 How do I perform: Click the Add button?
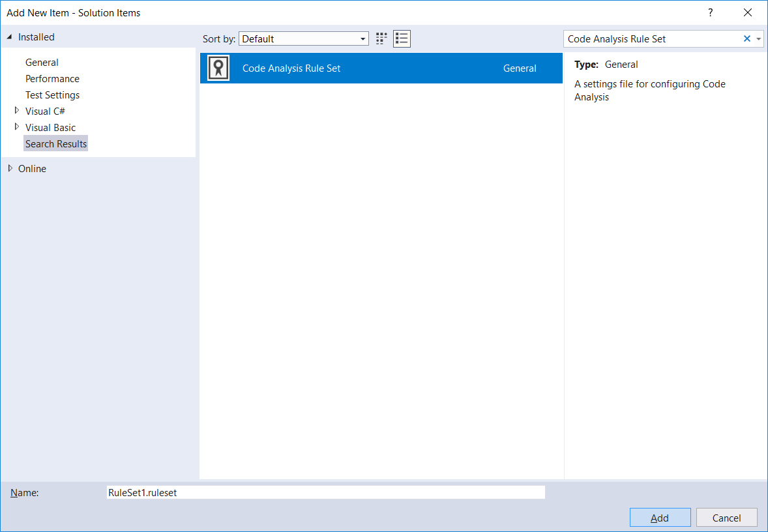(x=660, y=518)
